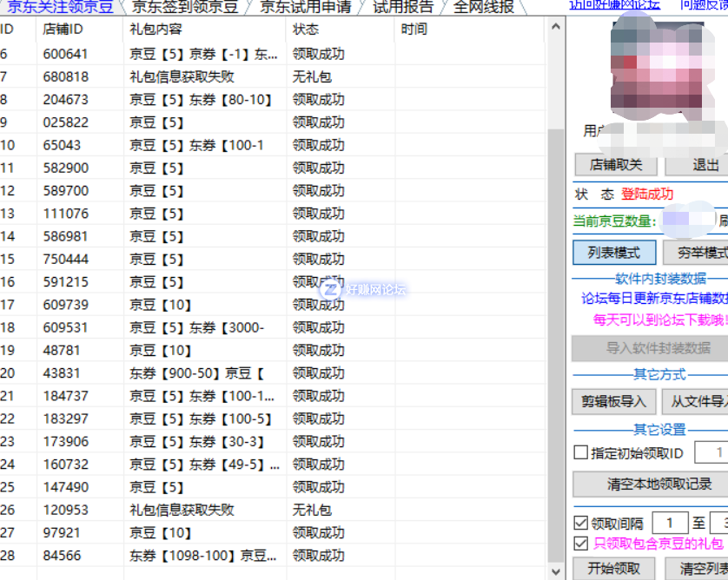Viewport: 728px width, 580px height.
Task: Click the 登陆成功 status text
Action: pos(647,194)
